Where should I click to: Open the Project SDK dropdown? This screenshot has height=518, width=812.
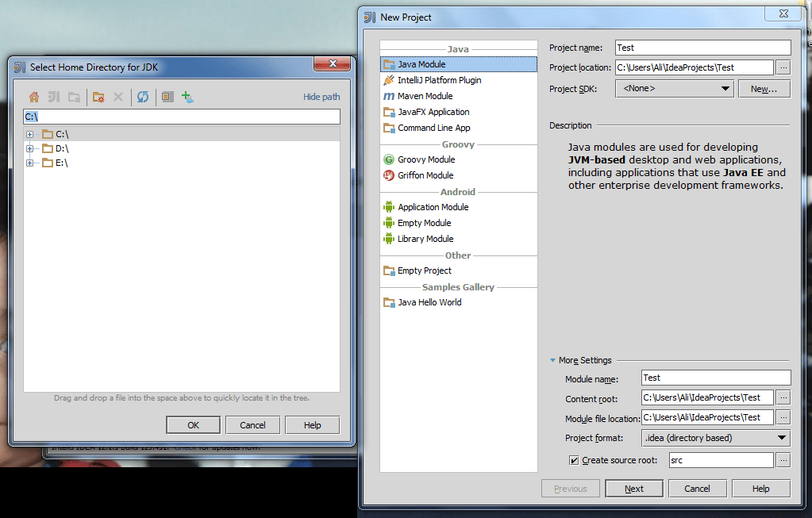pos(724,88)
